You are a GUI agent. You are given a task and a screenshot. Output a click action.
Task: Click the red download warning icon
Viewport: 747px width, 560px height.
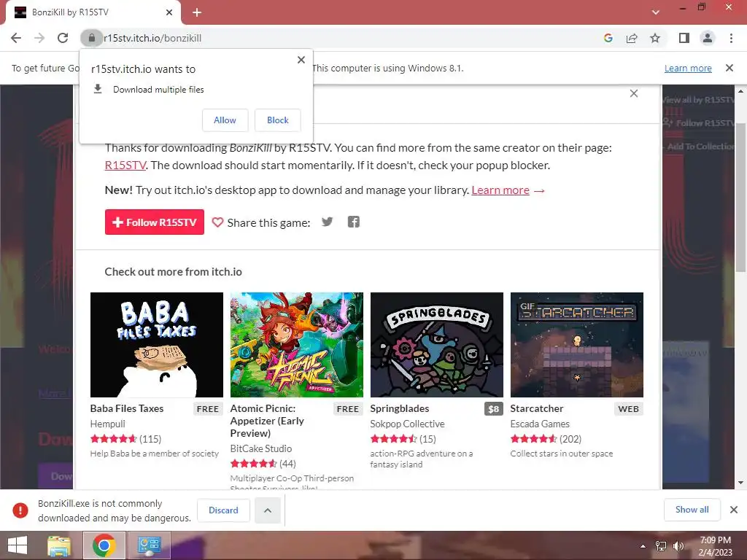(20, 510)
